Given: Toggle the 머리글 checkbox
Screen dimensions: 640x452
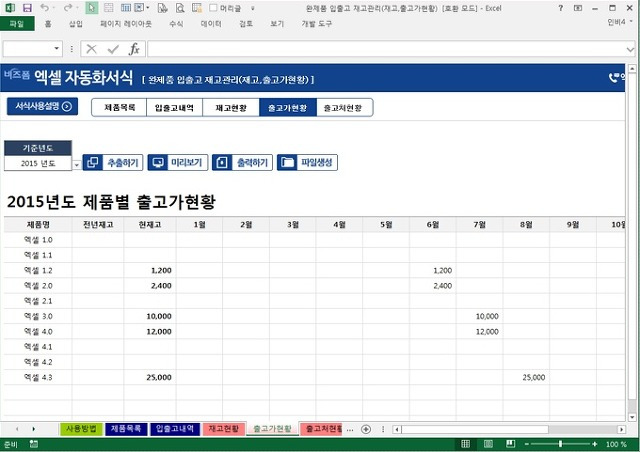Looking at the screenshot, I should pyautogui.click(x=213, y=8).
